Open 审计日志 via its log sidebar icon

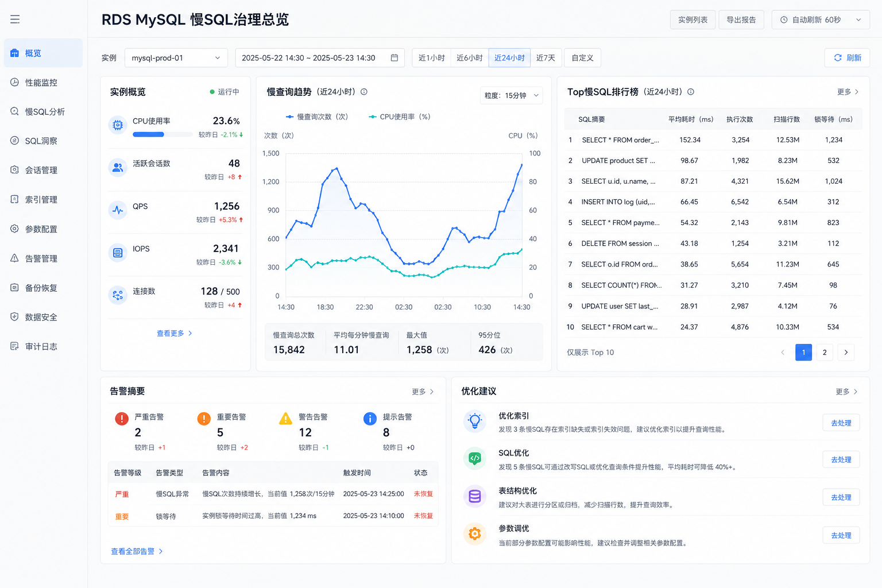coord(15,346)
